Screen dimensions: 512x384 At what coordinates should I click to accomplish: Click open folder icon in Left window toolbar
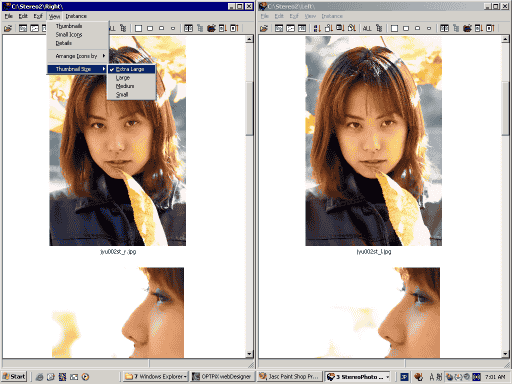click(264, 29)
